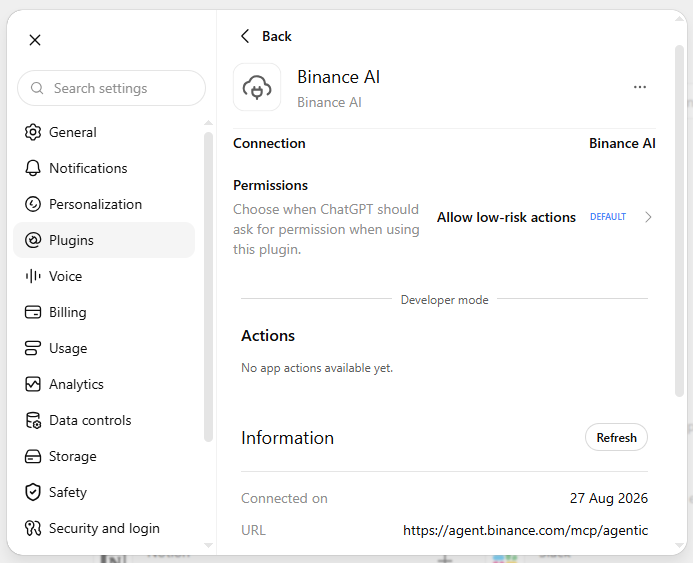Select the Voice waveform icon
693x563 pixels.
[x=33, y=276]
